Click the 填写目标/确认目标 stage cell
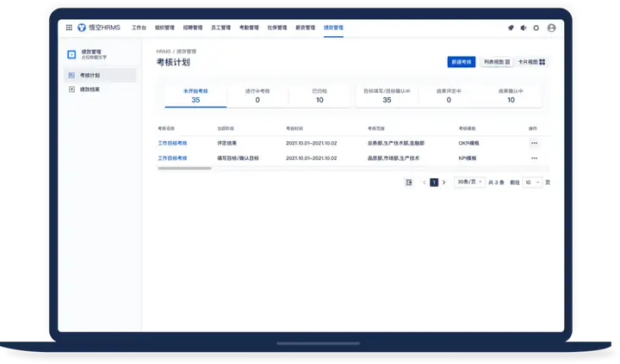 coord(238,158)
